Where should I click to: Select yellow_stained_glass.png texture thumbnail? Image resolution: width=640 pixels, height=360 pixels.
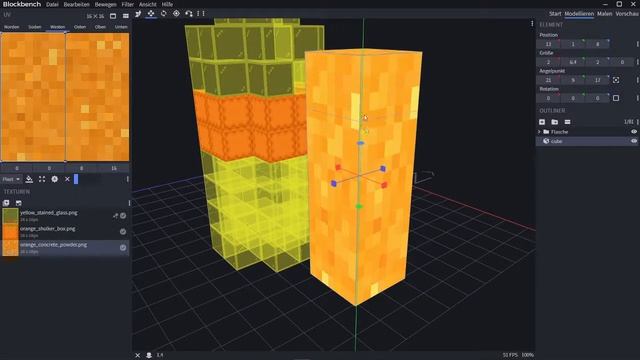pyautogui.click(x=10, y=216)
